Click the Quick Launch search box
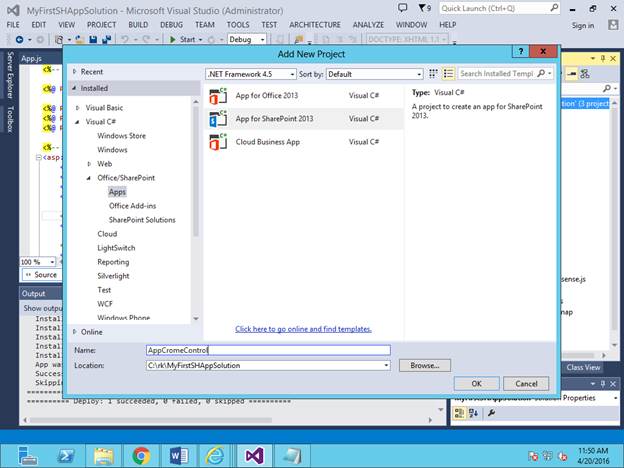 [x=499, y=8]
